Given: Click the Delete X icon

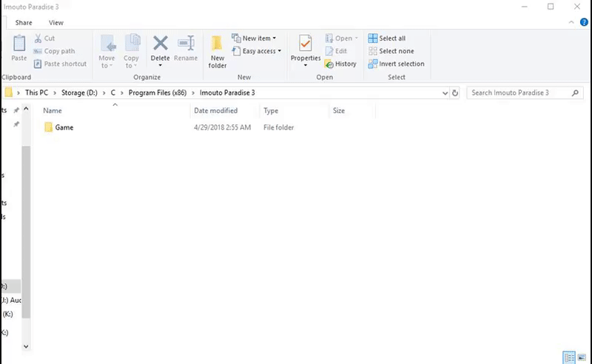Looking at the screenshot, I should (x=160, y=43).
